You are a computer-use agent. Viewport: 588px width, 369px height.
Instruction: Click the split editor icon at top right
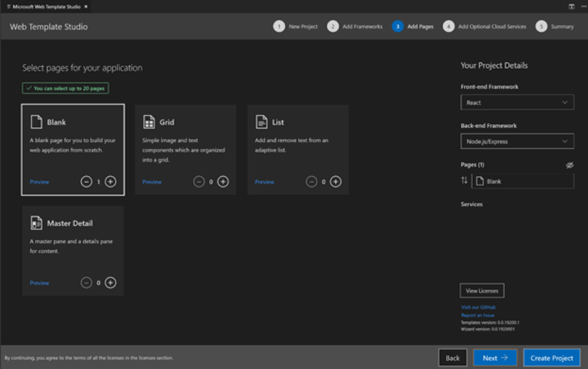coord(572,7)
